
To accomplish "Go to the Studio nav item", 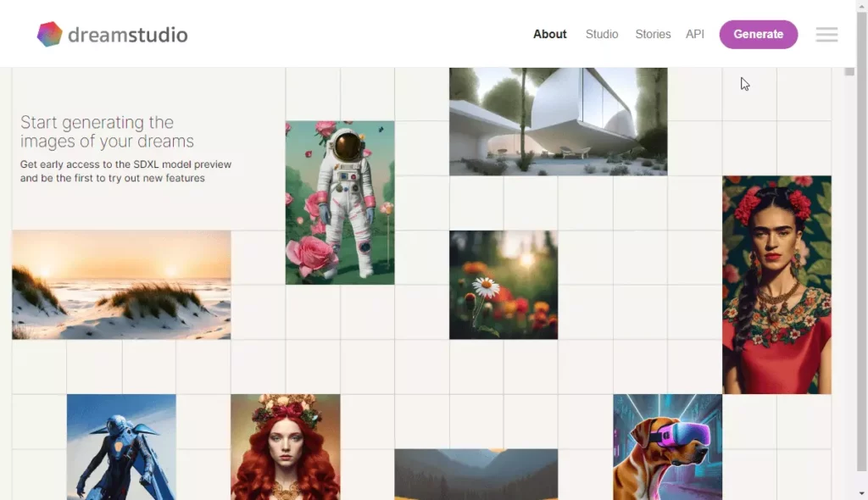I will pyautogui.click(x=602, y=35).
